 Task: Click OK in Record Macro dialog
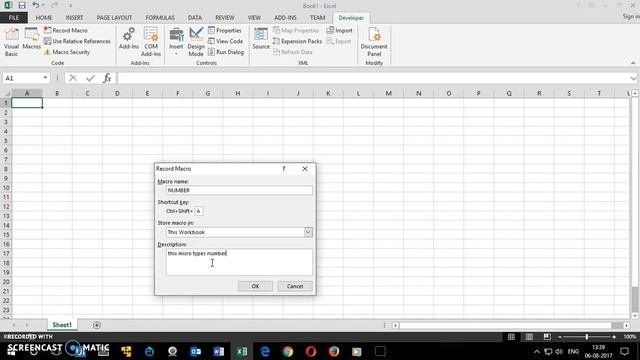pyautogui.click(x=255, y=286)
